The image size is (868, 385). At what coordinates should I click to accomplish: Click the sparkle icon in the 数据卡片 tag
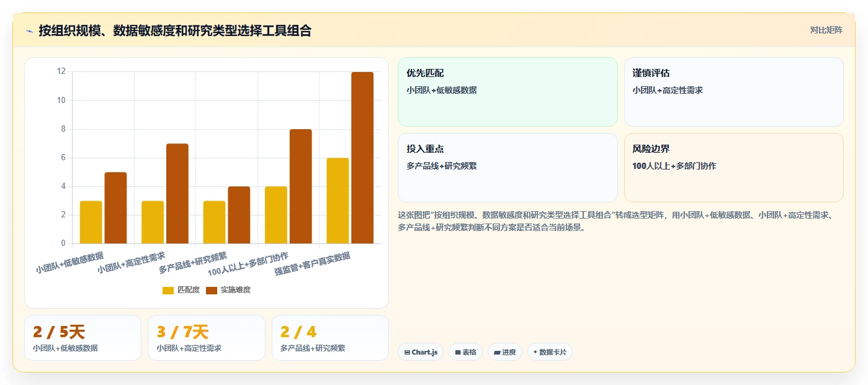[535, 352]
